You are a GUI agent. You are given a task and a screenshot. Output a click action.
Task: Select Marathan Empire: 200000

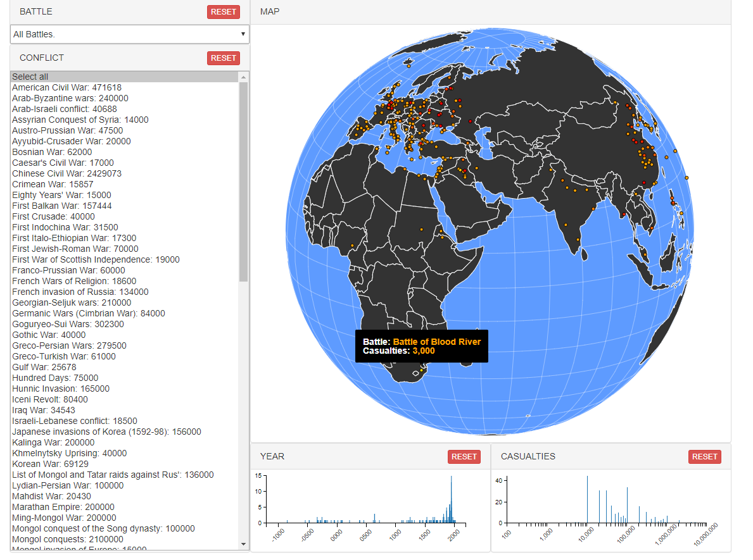click(x=124, y=507)
